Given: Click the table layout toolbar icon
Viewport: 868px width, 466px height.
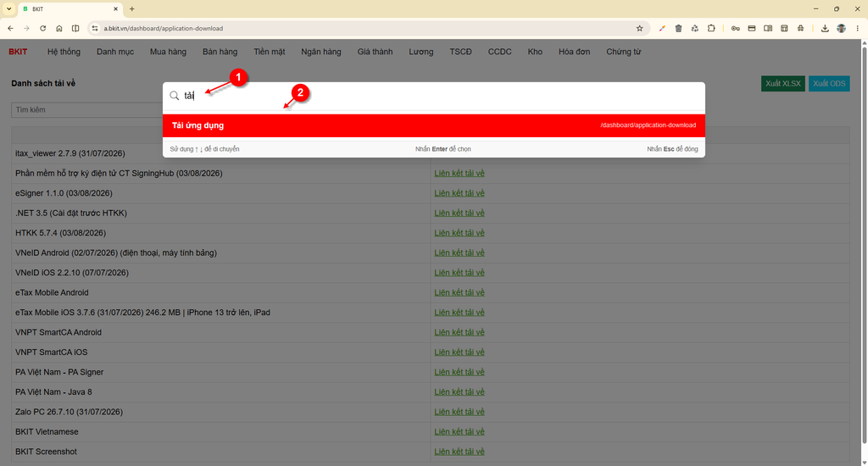Looking at the screenshot, I should pos(784,28).
